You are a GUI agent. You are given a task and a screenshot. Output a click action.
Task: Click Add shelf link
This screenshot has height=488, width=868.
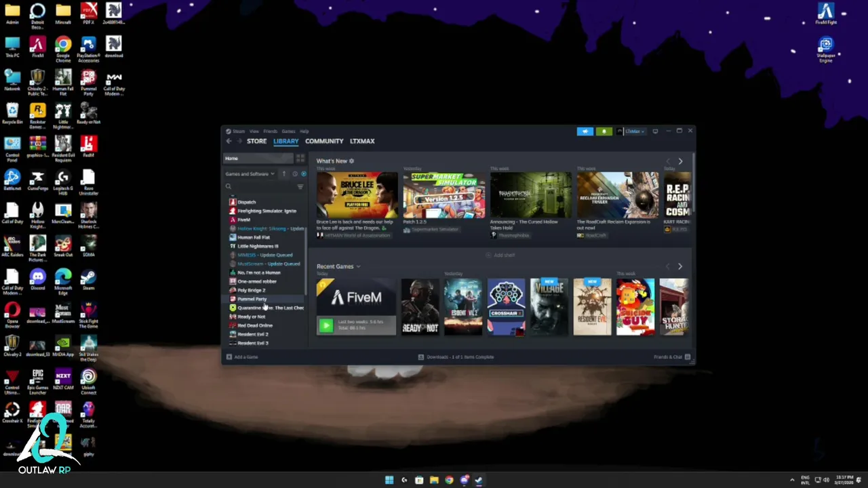500,256
